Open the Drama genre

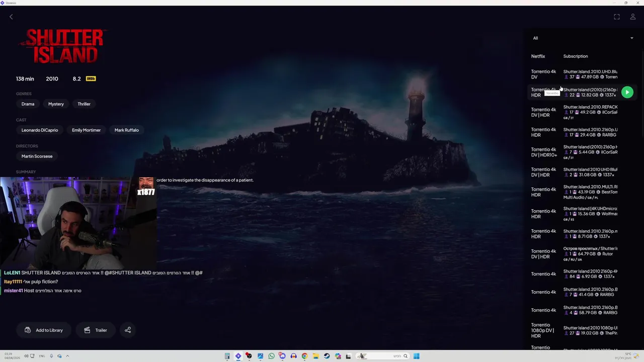(28, 104)
